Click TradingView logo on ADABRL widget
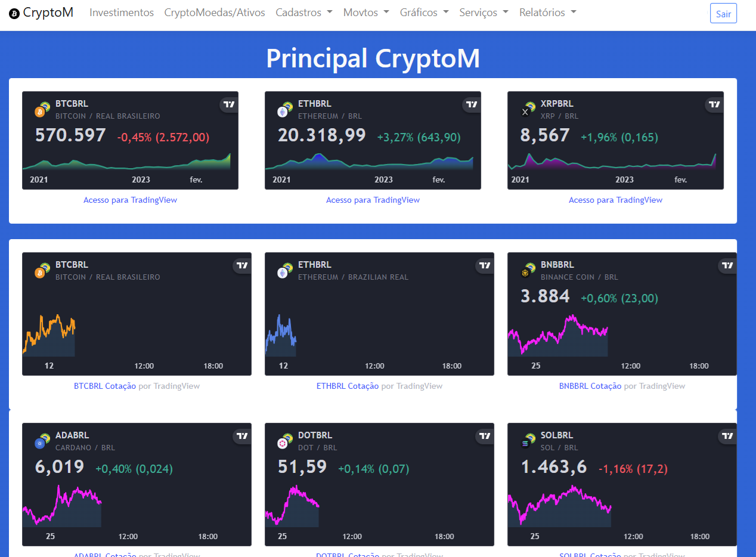 (x=242, y=436)
